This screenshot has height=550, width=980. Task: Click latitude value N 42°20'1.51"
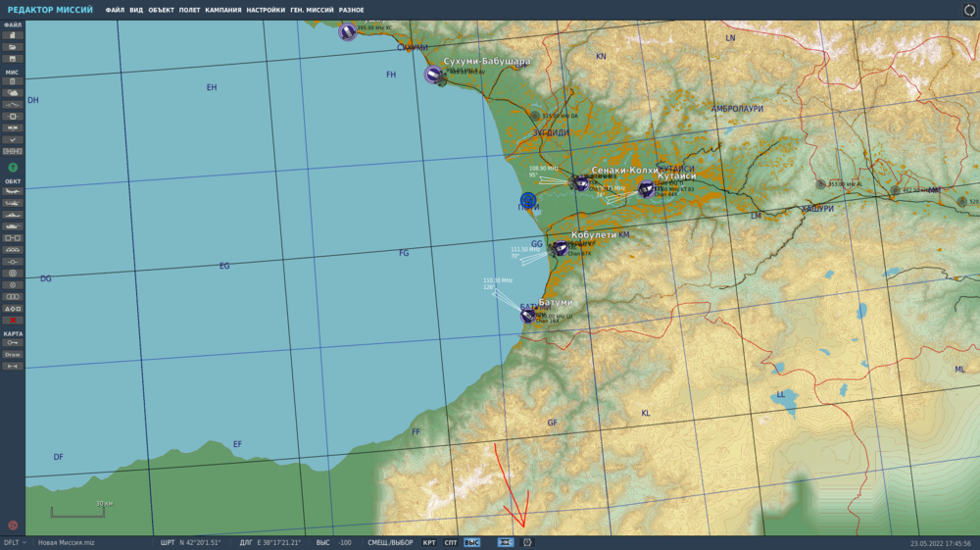pos(200,542)
